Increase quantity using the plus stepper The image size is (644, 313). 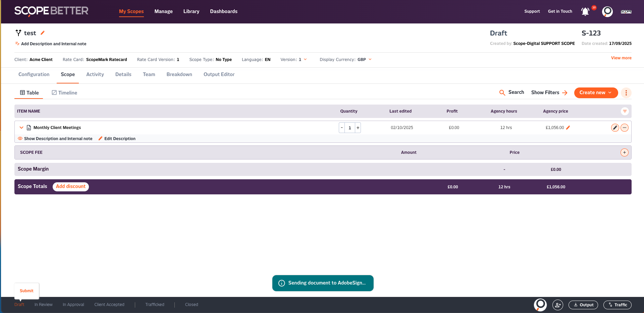point(358,127)
